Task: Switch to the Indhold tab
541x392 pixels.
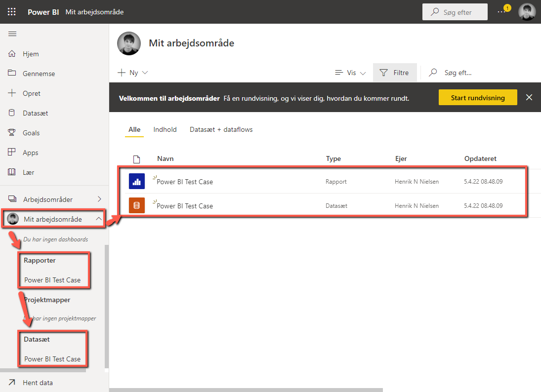Action: pos(165,130)
